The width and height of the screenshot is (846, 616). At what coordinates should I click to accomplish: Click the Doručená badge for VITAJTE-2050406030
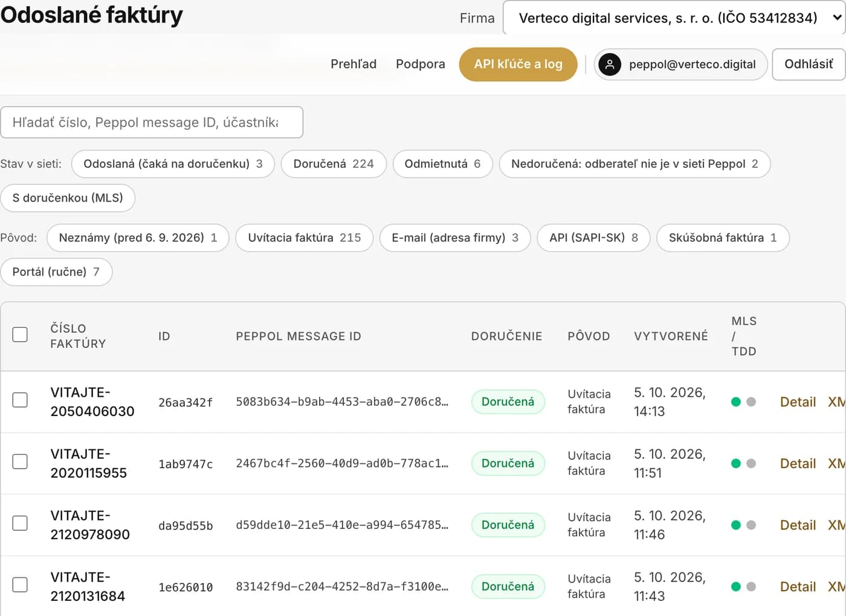pos(508,402)
